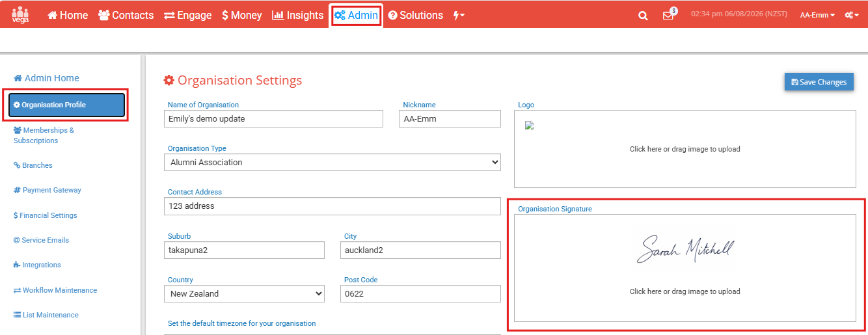This screenshot has height=335, width=868.
Task: Click the Memberships people icon in sidebar
Action: (x=18, y=130)
